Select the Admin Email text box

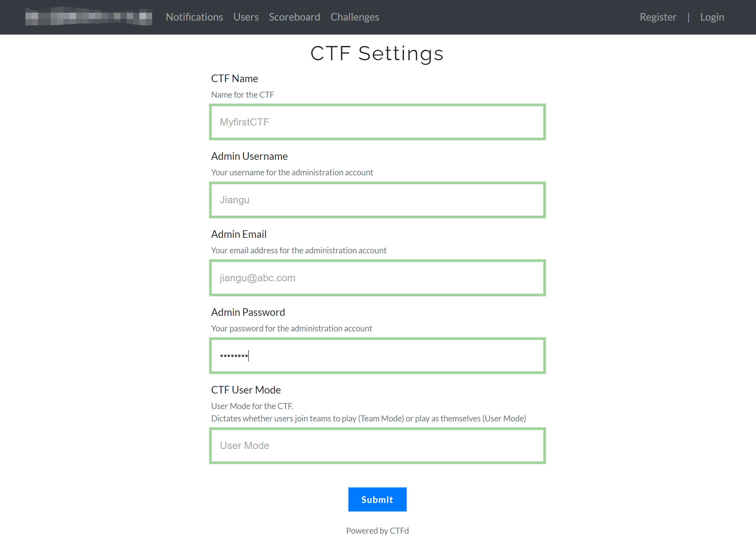click(x=377, y=278)
